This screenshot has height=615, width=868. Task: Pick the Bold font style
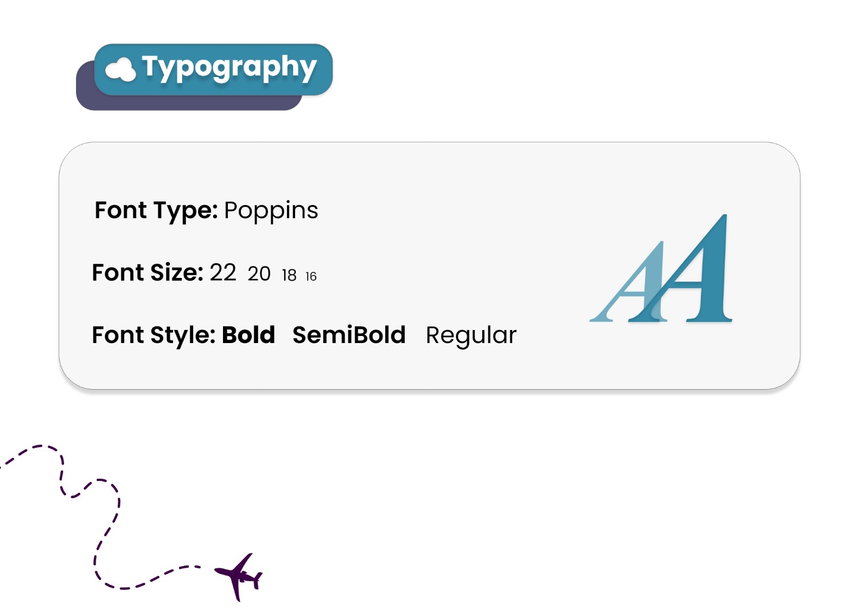(248, 335)
